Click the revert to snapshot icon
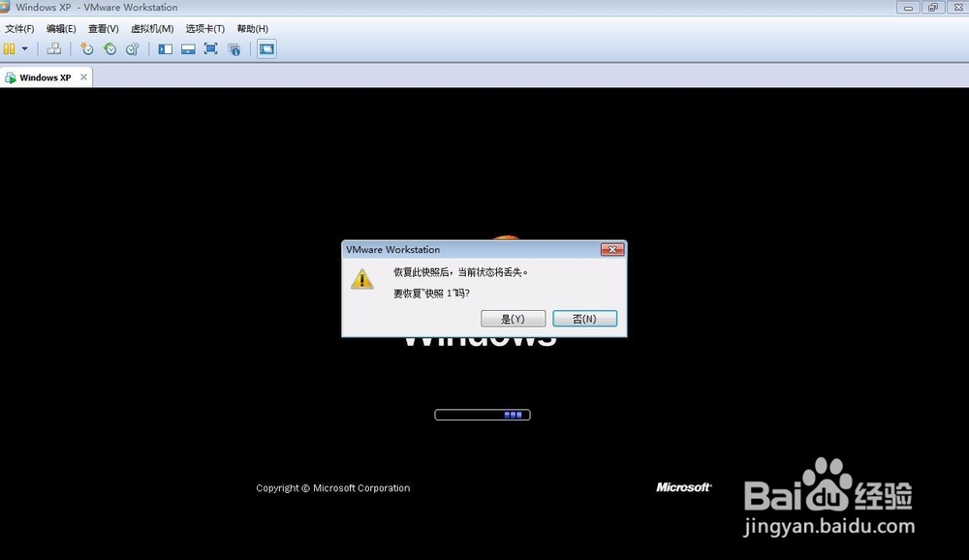The height and width of the screenshot is (560, 969). [x=110, y=48]
